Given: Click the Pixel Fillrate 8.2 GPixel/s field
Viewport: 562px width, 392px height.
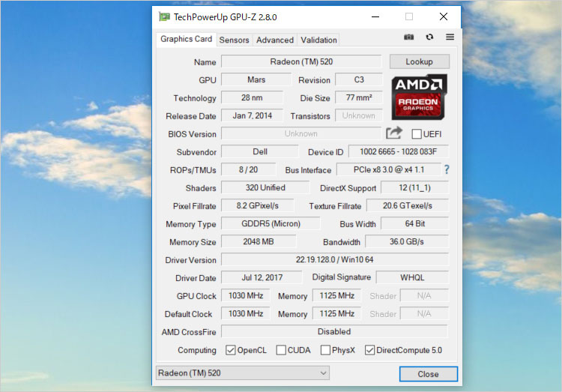Looking at the screenshot, I should pyautogui.click(x=257, y=205).
